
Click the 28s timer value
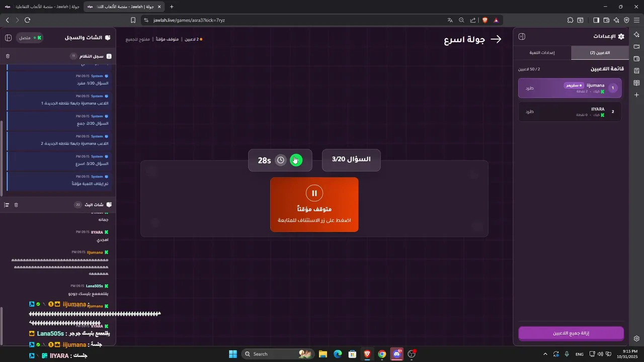(265, 160)
